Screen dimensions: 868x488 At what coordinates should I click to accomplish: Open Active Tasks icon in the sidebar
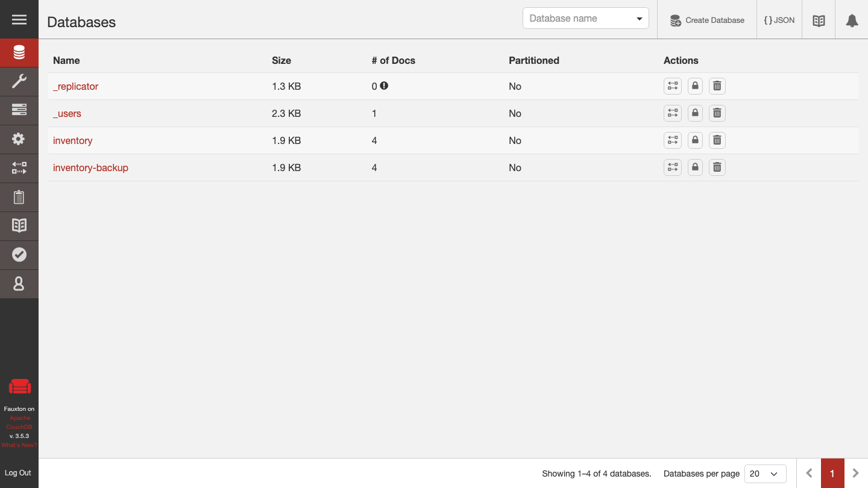[19, 110]
